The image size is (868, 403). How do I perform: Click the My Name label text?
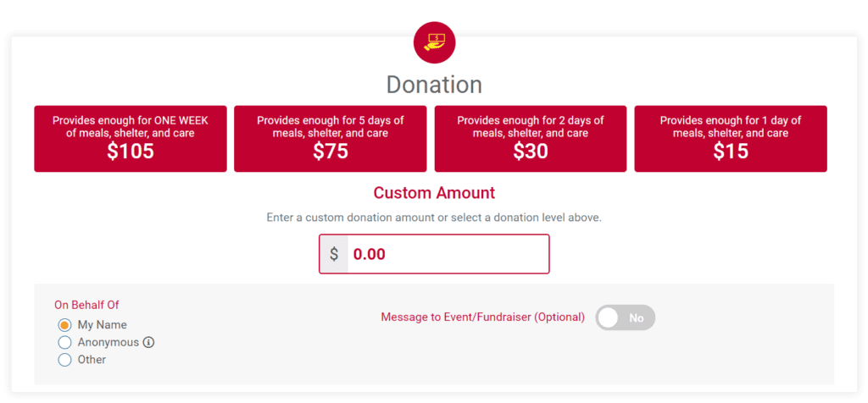(103, 325)
